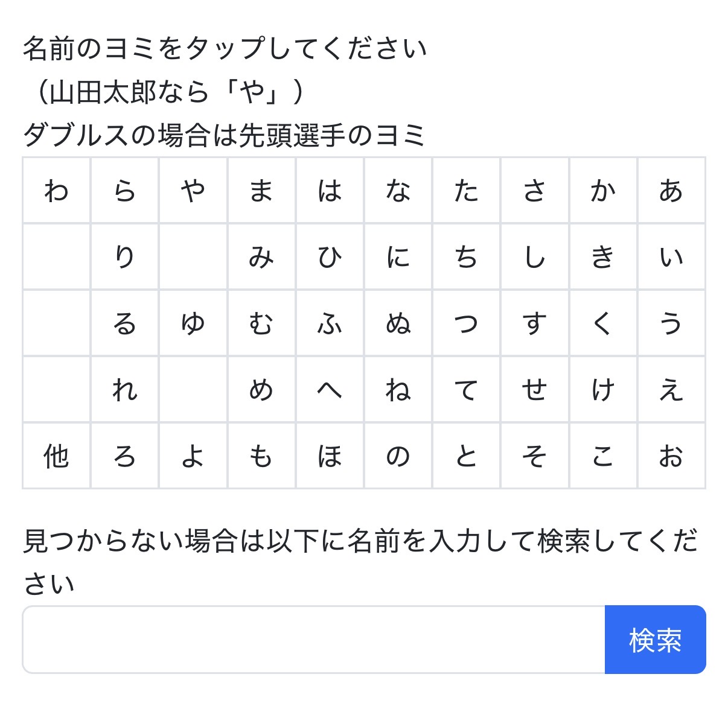Screen dimensions: 728x712
Task: Click the name search input field
Action: click(314, 640)
